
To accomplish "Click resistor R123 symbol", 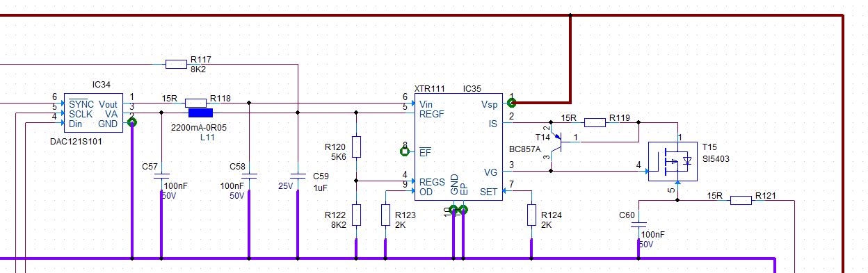I will coord(385,215).
